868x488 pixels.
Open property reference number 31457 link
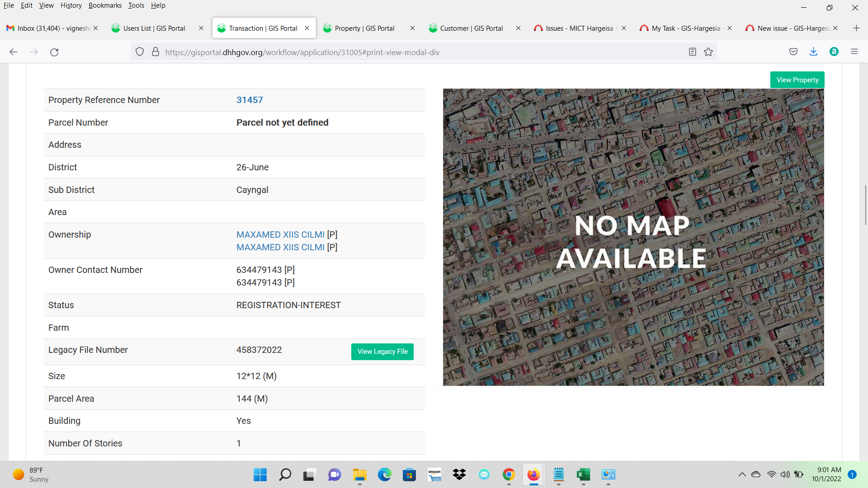pyautogui.click(x=250, y=100)
